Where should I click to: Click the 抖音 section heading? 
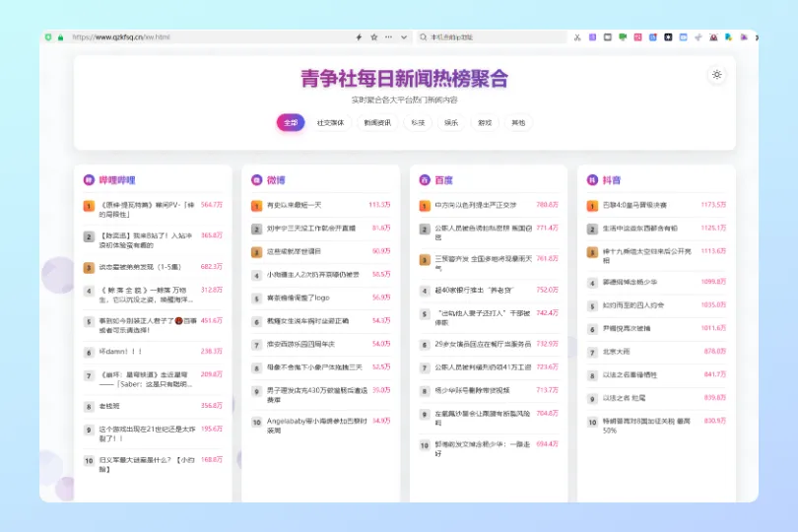pos(612,180)
